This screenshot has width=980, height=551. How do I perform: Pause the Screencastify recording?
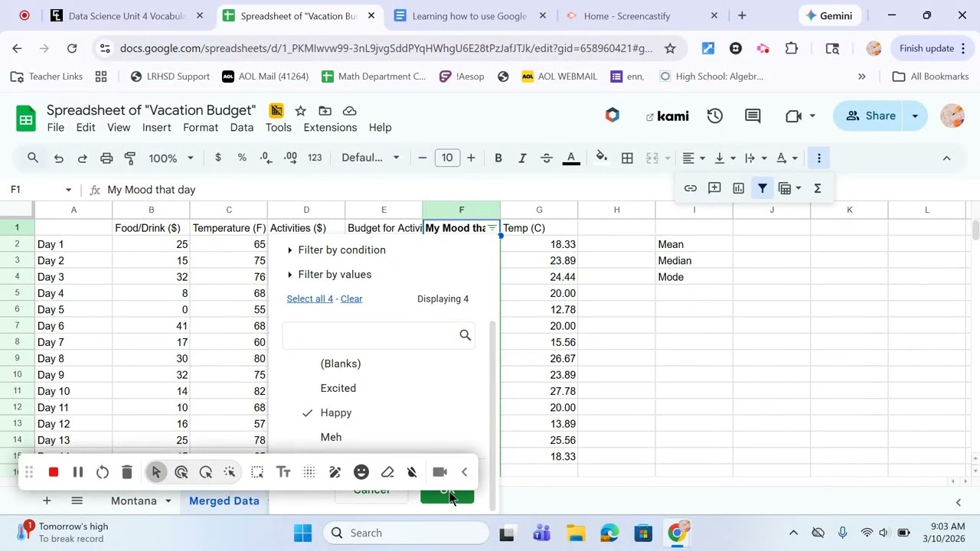pos(78,472)
